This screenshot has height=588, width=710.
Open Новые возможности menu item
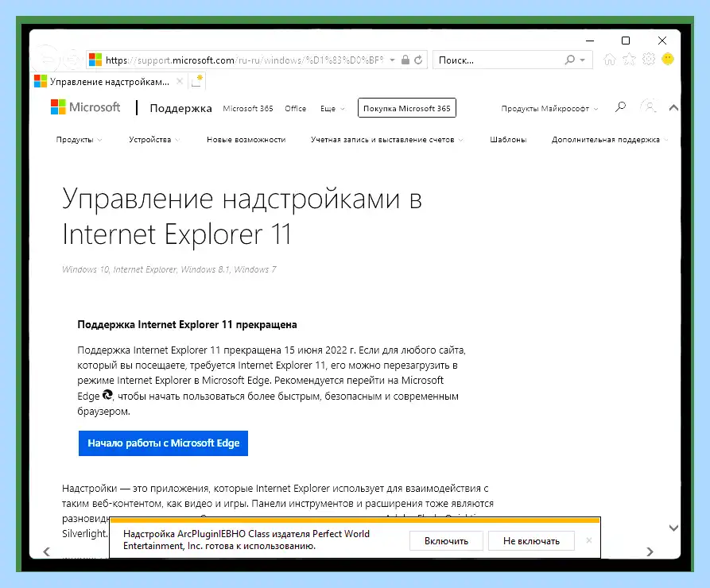[246, 140]
